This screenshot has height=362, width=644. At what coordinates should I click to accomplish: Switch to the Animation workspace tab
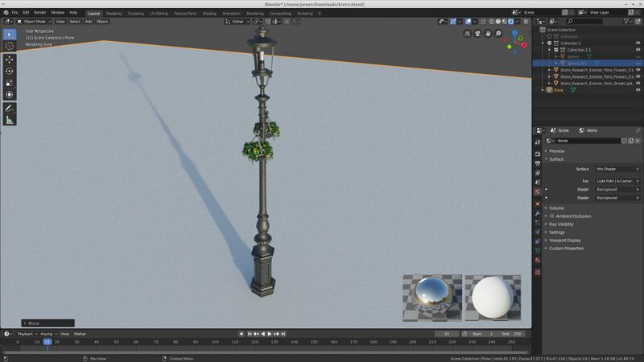click(231, 13)
